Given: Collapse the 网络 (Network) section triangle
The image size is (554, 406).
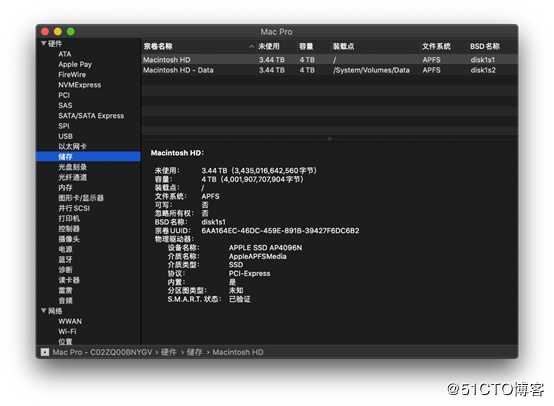Looking at the screenshot, I should (43, 311).
